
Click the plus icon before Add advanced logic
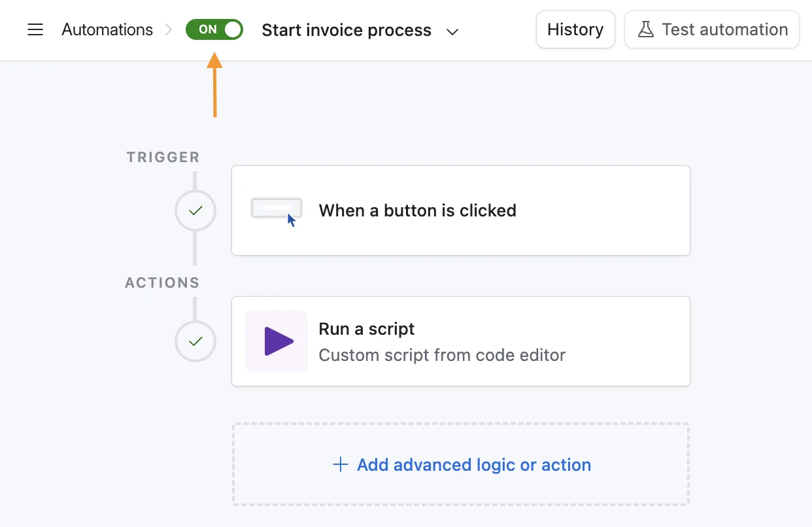click(x=340, y=464)
